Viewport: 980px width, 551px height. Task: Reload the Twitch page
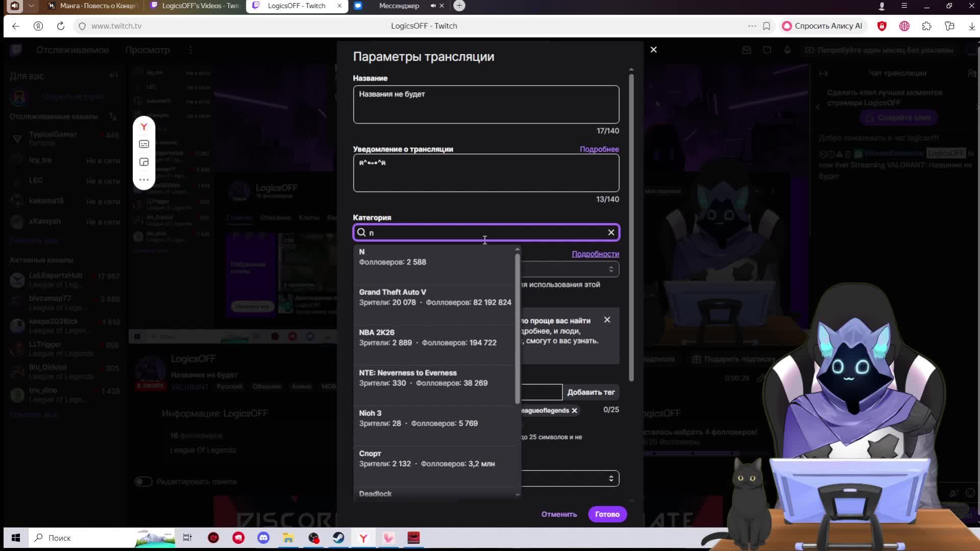[x=60, y=26]
